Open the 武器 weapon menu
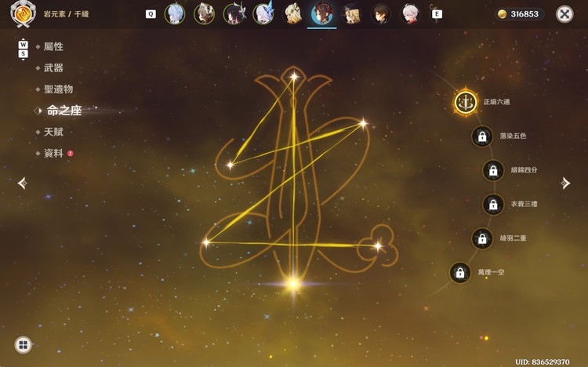This screenshot has width=588, height=367. tap(53, 68)
